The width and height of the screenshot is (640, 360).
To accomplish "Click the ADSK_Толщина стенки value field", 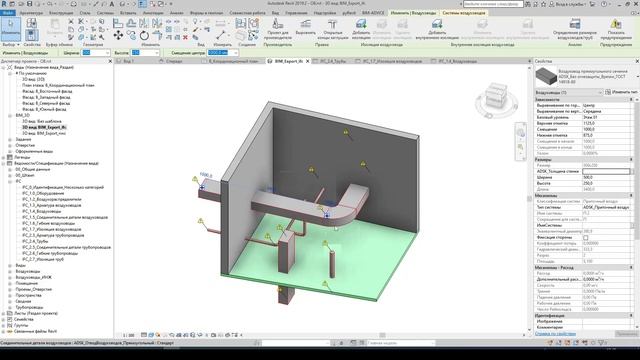I will click(x=606, y=171).
